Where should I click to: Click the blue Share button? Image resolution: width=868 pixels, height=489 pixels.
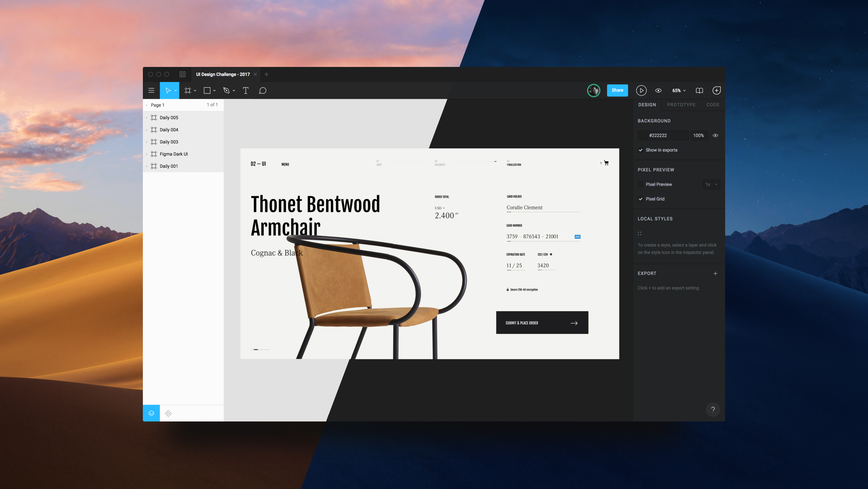click(617, 90)
